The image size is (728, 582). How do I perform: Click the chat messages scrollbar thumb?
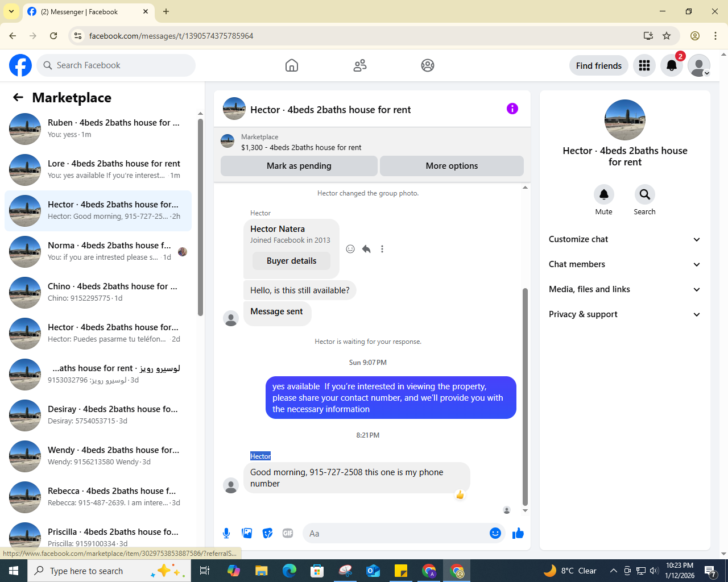coord(525,397)
